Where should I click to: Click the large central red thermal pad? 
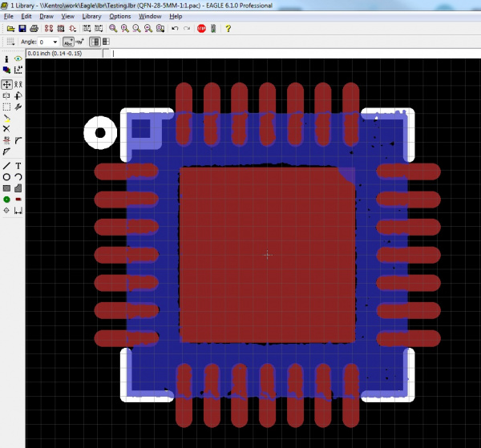(267, 255)
